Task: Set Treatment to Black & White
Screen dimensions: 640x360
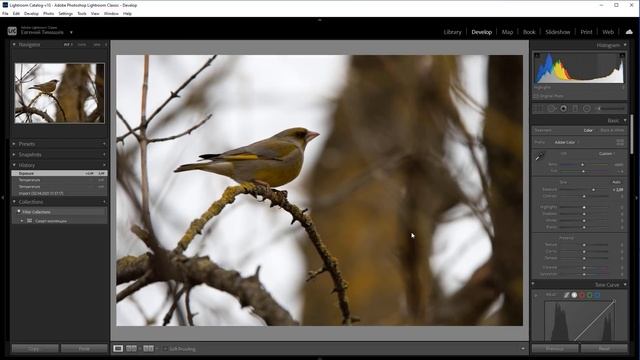Action: (612, 130)
